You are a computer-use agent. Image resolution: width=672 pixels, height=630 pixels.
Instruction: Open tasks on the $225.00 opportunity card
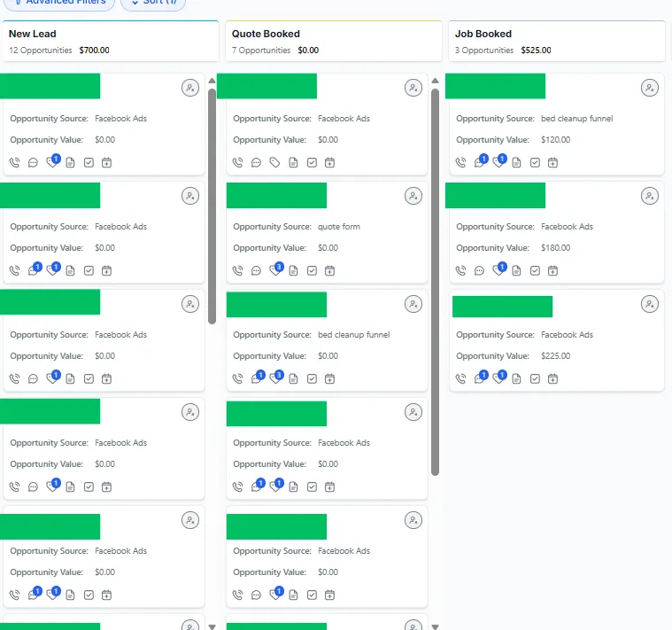pyautogui.click(x=535, y=378)
